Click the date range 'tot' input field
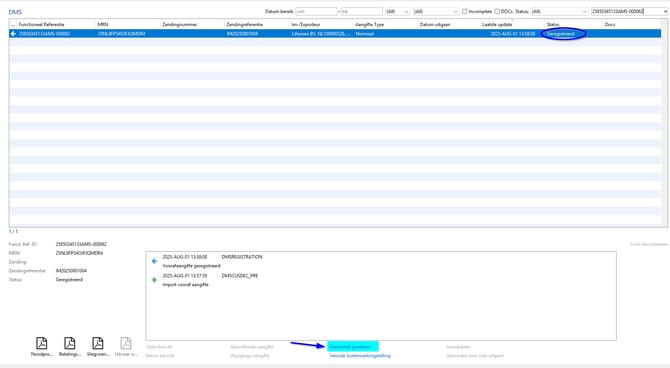Viewport: 670px width, 368px height. tap(361, 12)
